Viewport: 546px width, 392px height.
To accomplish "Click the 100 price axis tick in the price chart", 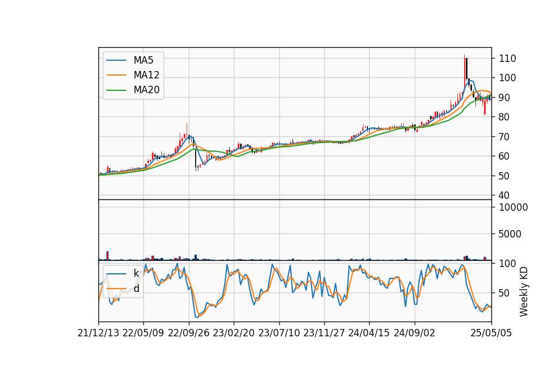I will coord(507,78).
